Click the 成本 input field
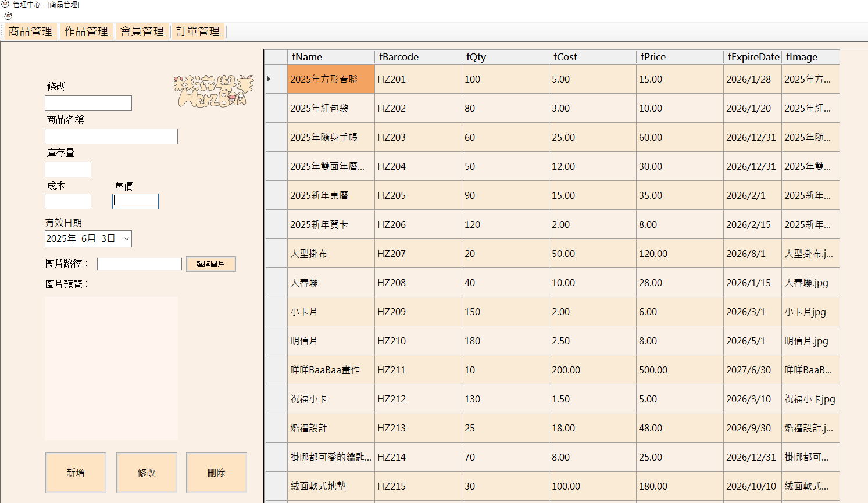The image size is (868, 503). pos(68,201)
